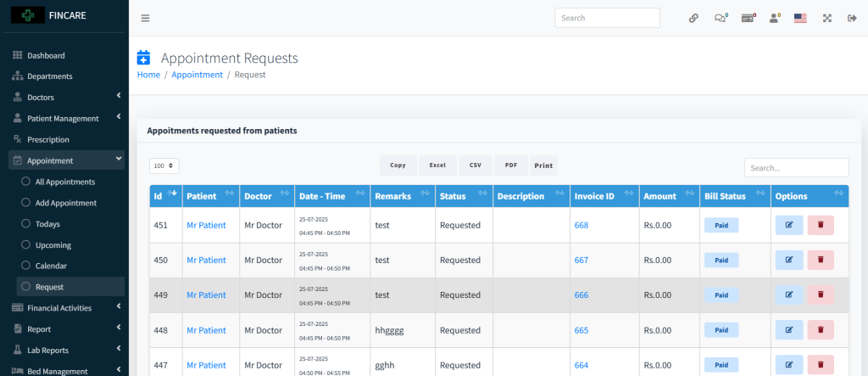Viewport: 868px width, 376px height.
Task: Select the Calendar circle option in sidebar
Action: pos(25,266)
